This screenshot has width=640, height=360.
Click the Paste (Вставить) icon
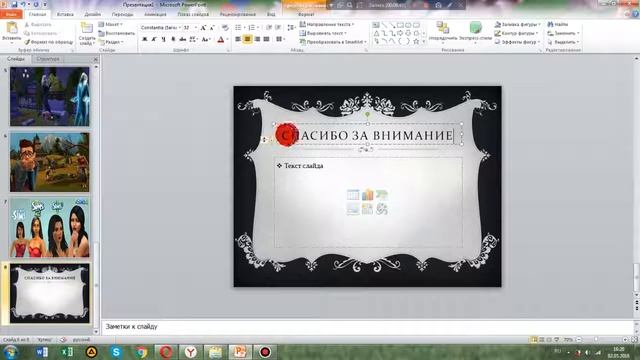click(x=12, y=28)
